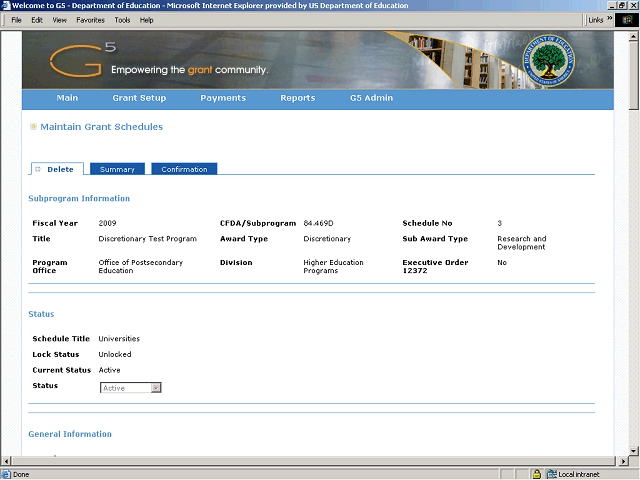Open the Grant Setup navigation menu
The image size is (640, 480).
139,98
